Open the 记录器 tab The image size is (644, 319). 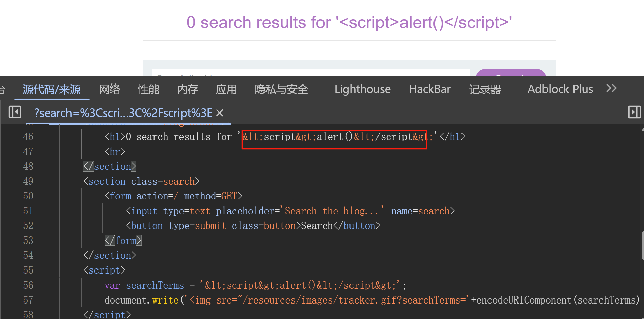pos(485,89)
